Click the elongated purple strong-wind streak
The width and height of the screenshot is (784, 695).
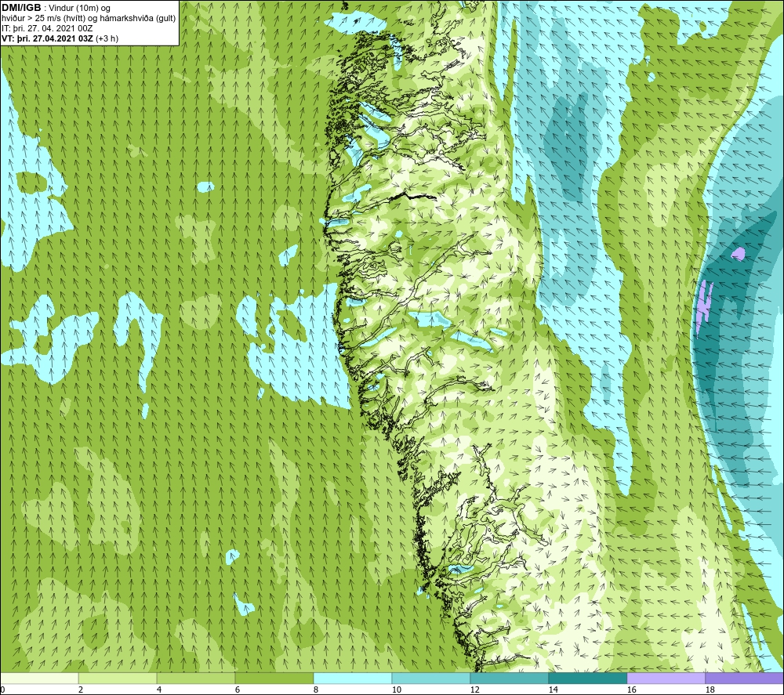pyautogui.click(x=703, y=306)
